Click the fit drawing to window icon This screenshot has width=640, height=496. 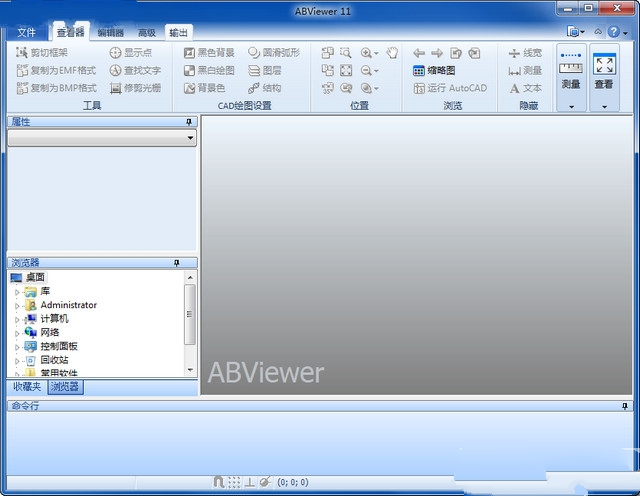coord(346,70)
